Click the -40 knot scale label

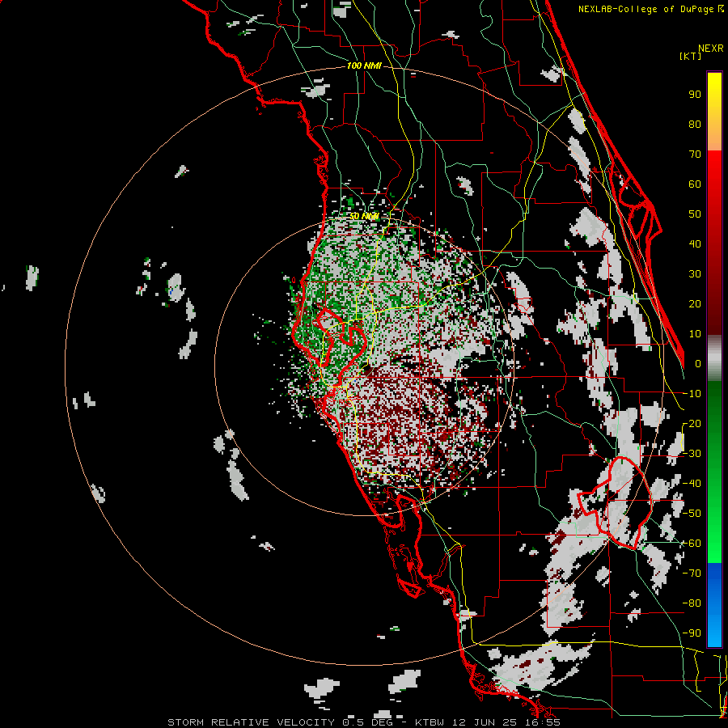(x=692, y=484)
